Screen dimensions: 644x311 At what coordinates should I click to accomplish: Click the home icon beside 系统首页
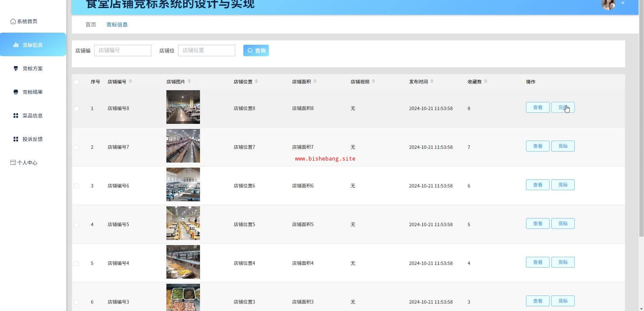(x=13, y=21)
